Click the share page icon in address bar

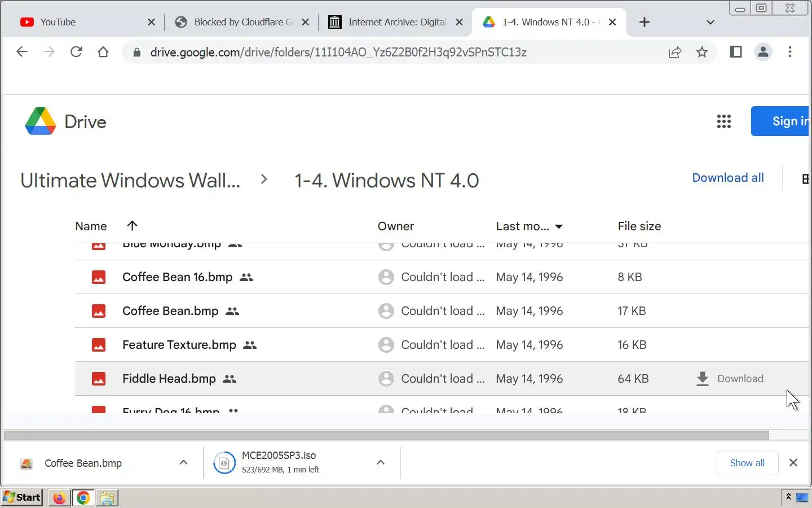tap(675, 52)
